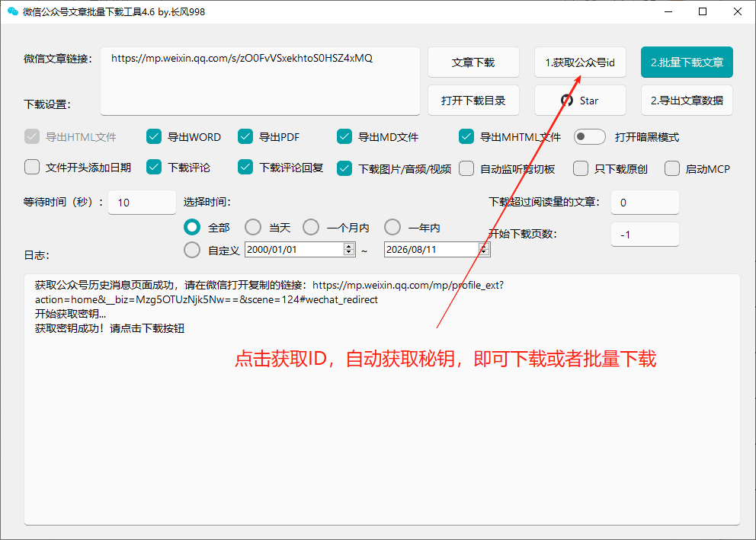
Task: Toggle 下载图片/音频/视频 checkbox
Action: (x=344, y=168)
